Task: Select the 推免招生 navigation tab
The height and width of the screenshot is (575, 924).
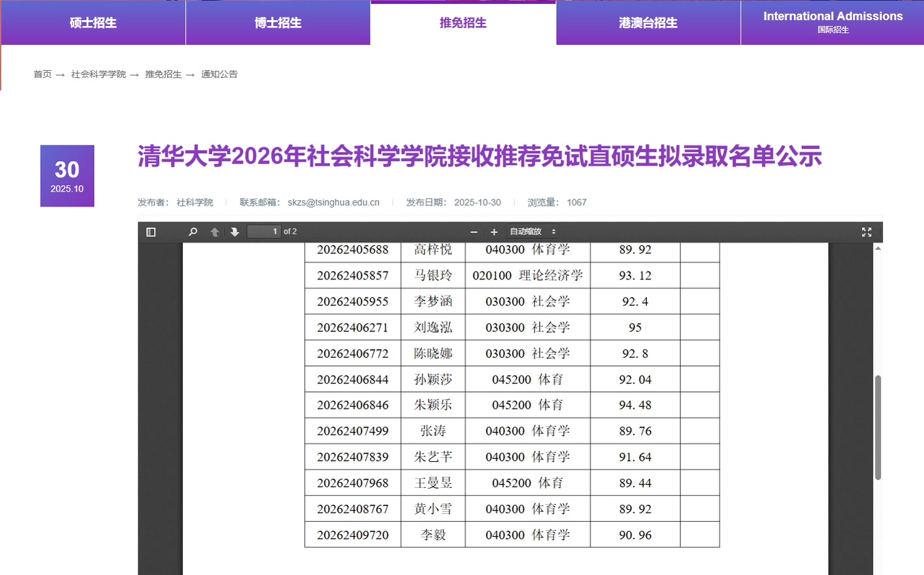Action: coord(463,23)
